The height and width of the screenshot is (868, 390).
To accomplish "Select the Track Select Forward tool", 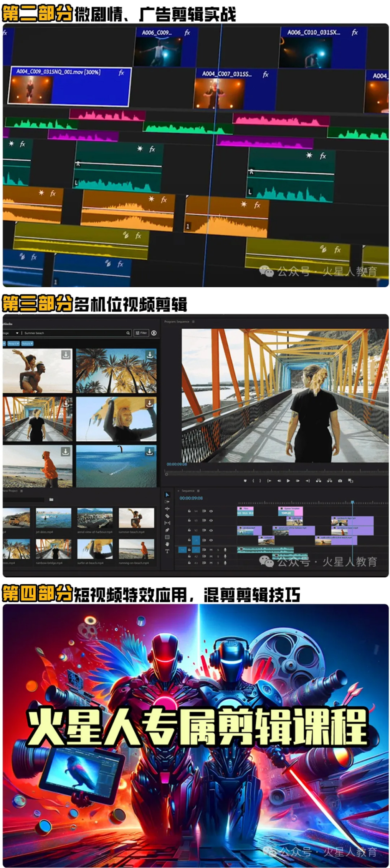I will [167, 501].
